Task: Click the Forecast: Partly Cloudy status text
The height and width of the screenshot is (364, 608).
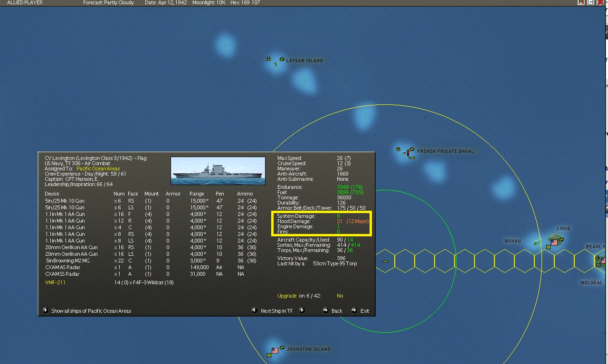Action: (x=108, y=3)
